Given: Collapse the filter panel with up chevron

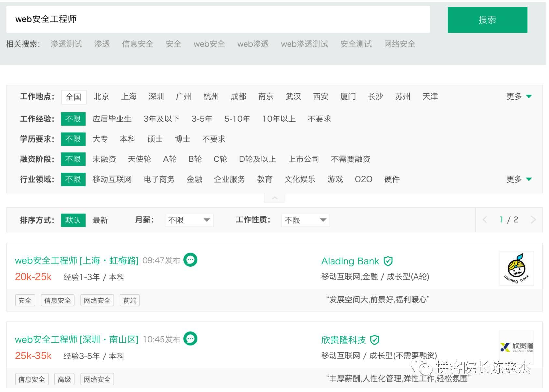Looking at the screenshot, I should (274, 198).
